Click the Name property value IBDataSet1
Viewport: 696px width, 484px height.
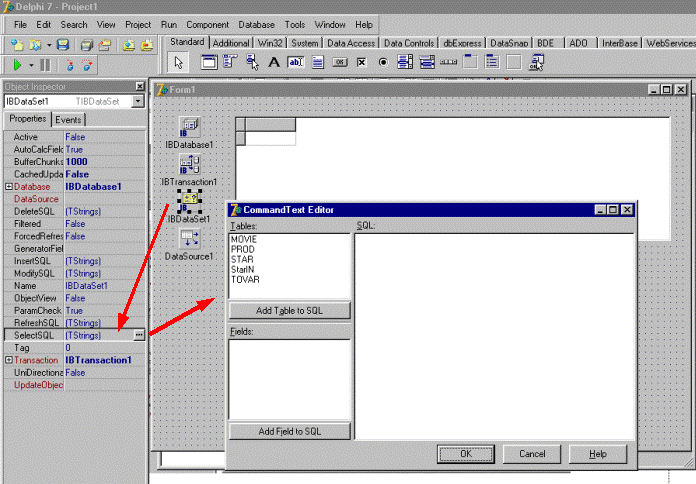point(105,286)
